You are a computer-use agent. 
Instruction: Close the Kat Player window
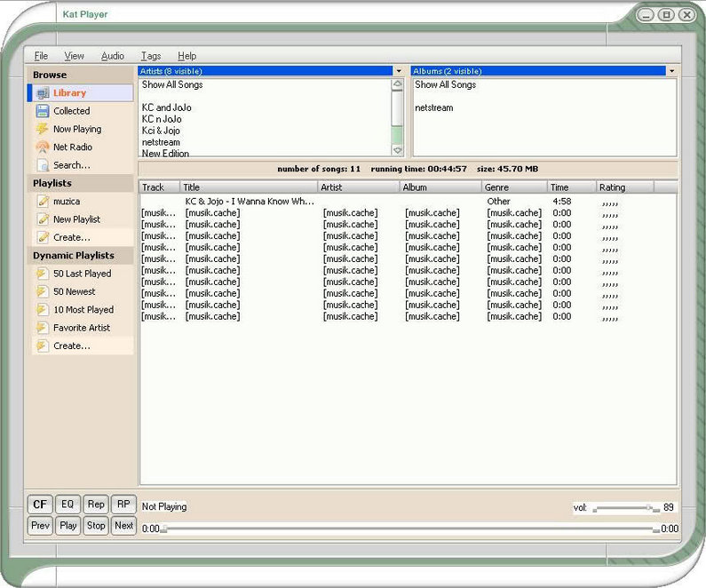point(687,15)
